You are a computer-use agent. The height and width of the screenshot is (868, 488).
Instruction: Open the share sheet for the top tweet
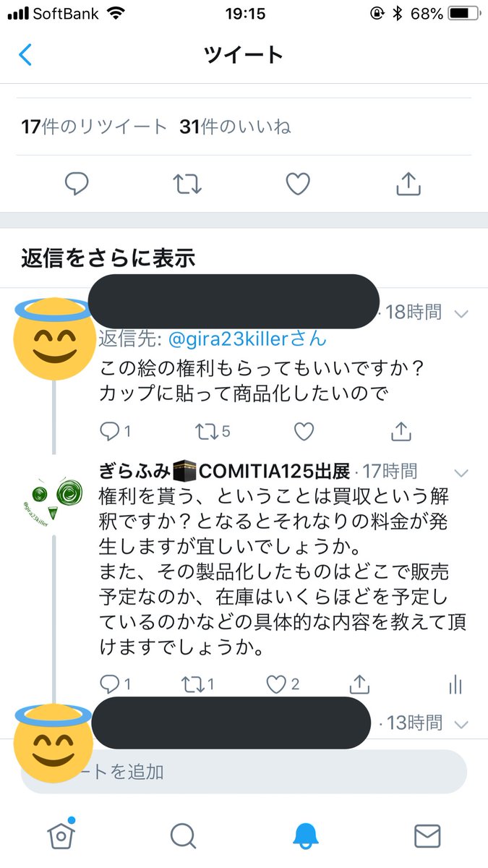408,184
